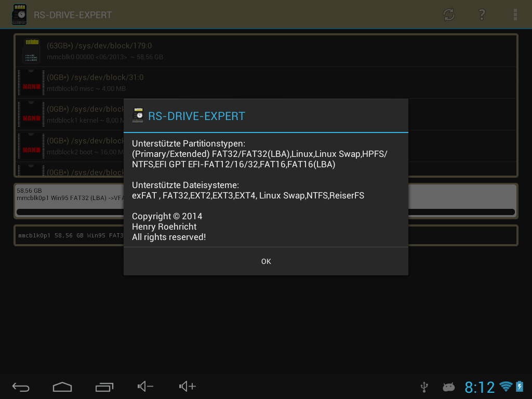This screenshot has height=399, width=532.
Task: Tap the Android home navigation button
Action: tap(62, 387)
